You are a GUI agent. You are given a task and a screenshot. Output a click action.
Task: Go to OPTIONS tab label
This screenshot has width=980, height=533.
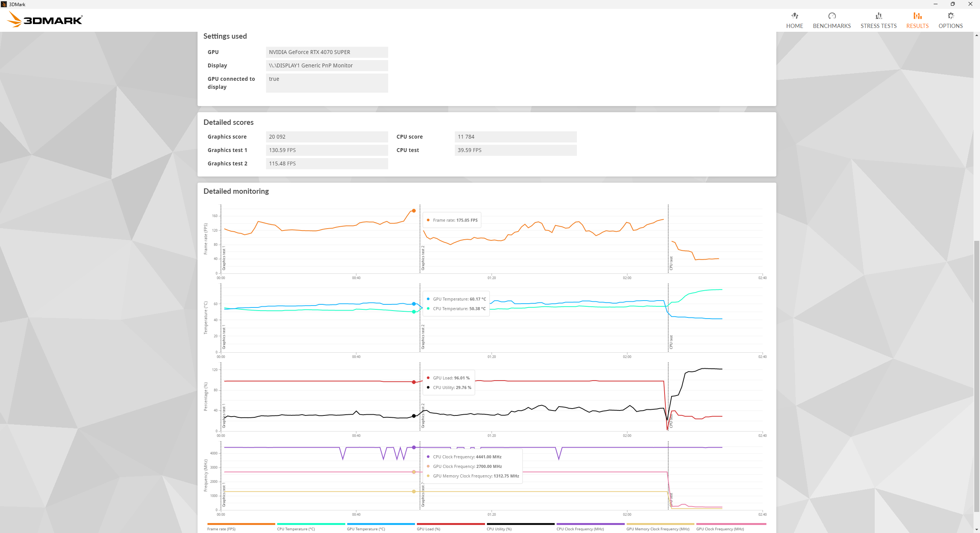[x=951, y=26]
